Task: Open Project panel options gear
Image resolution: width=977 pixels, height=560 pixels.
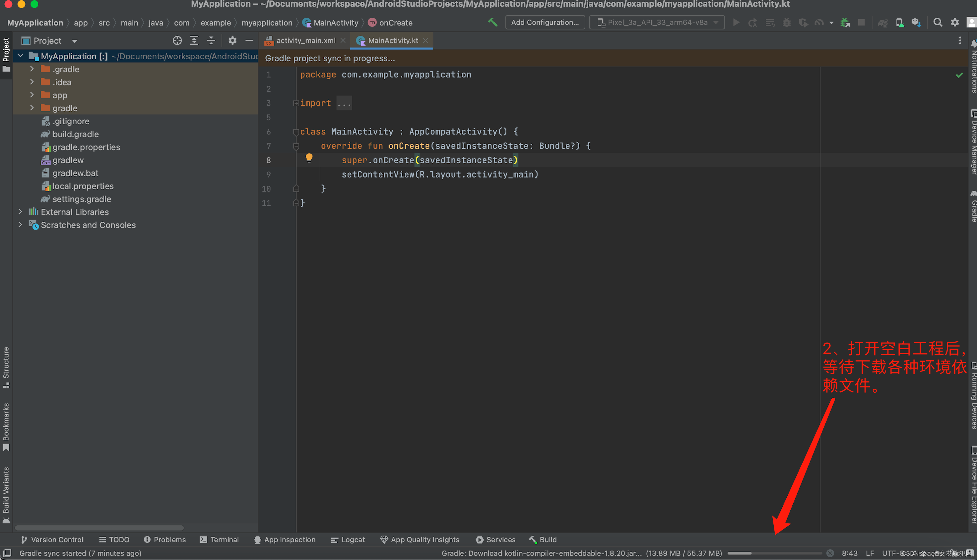Action: point(232,40)
